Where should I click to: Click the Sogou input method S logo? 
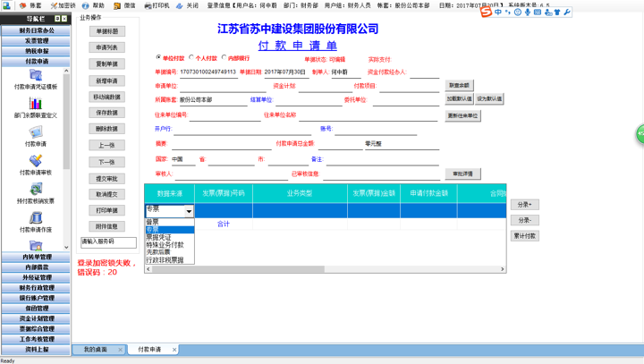tap(486, 12)
